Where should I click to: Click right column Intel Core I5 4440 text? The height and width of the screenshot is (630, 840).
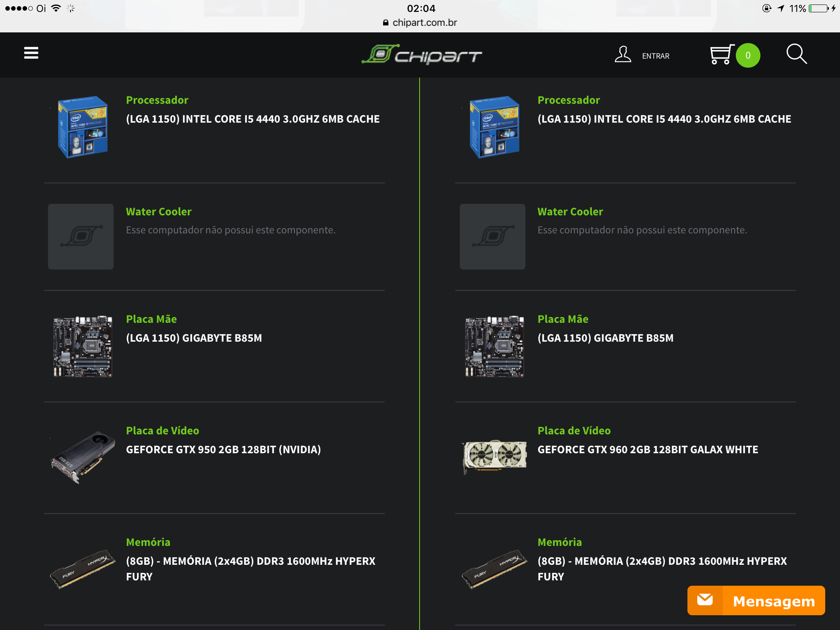point(664,119)
